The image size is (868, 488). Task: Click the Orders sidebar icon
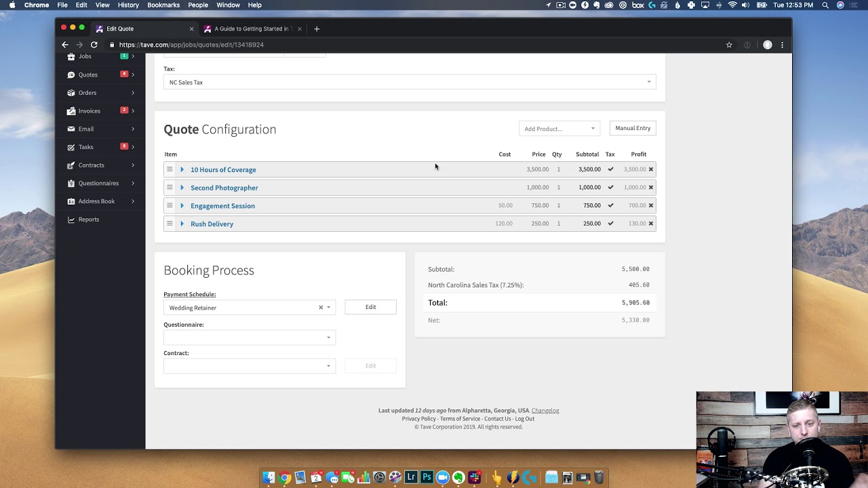[x=71, y=93]
